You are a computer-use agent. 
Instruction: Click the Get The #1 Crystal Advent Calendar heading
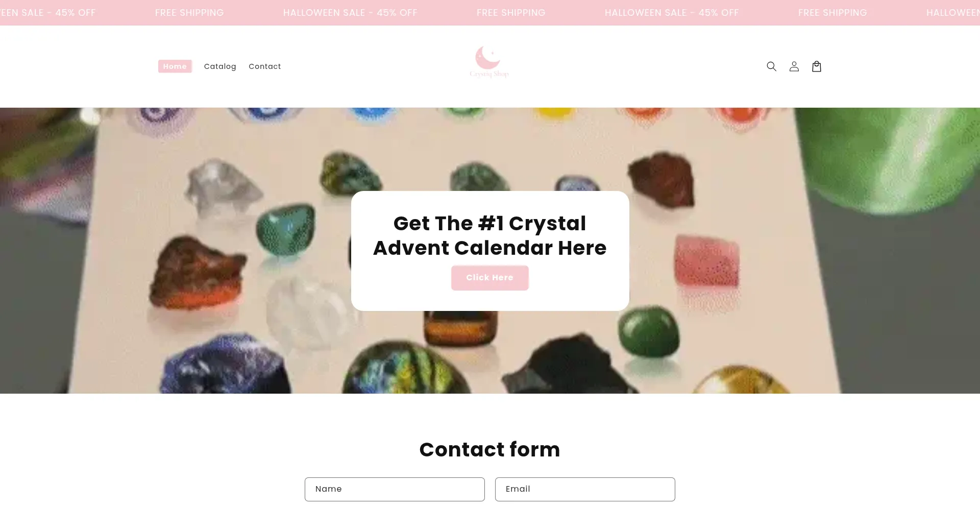489,236
